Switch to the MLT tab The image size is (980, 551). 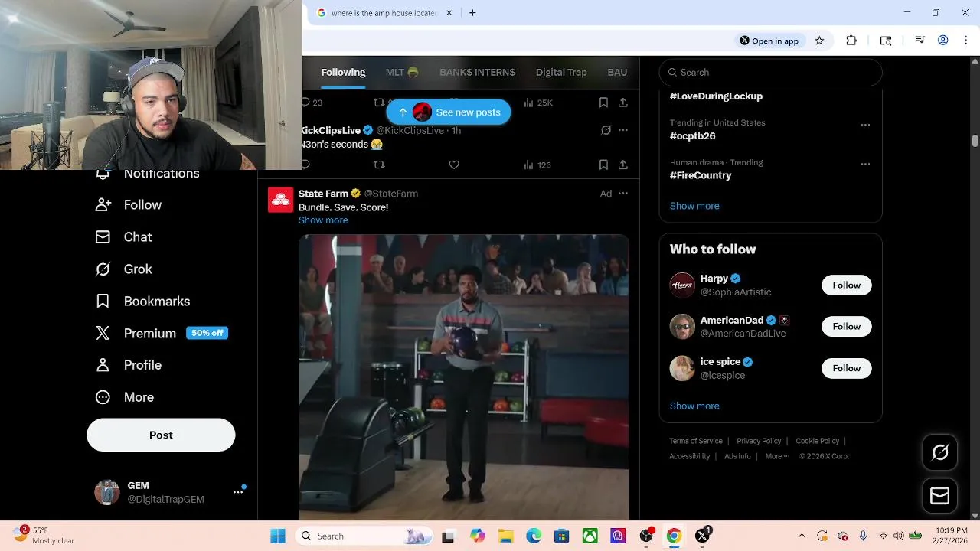click(x=402, y=73)
